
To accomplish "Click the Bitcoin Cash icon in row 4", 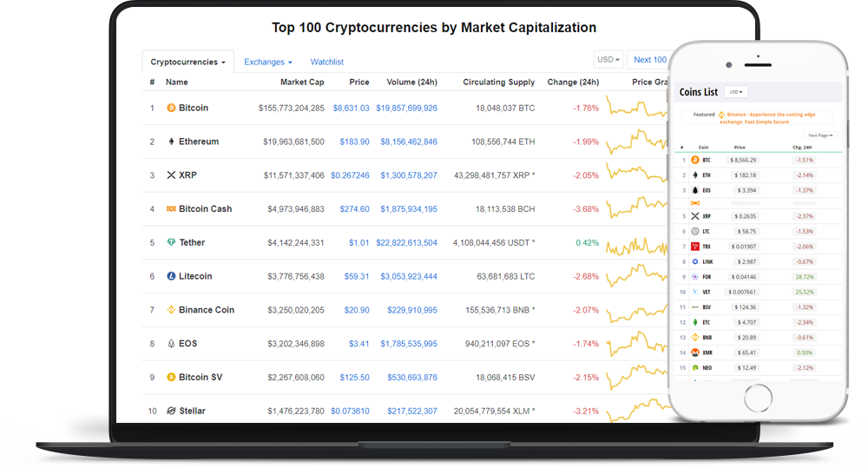I will point(171,209).
